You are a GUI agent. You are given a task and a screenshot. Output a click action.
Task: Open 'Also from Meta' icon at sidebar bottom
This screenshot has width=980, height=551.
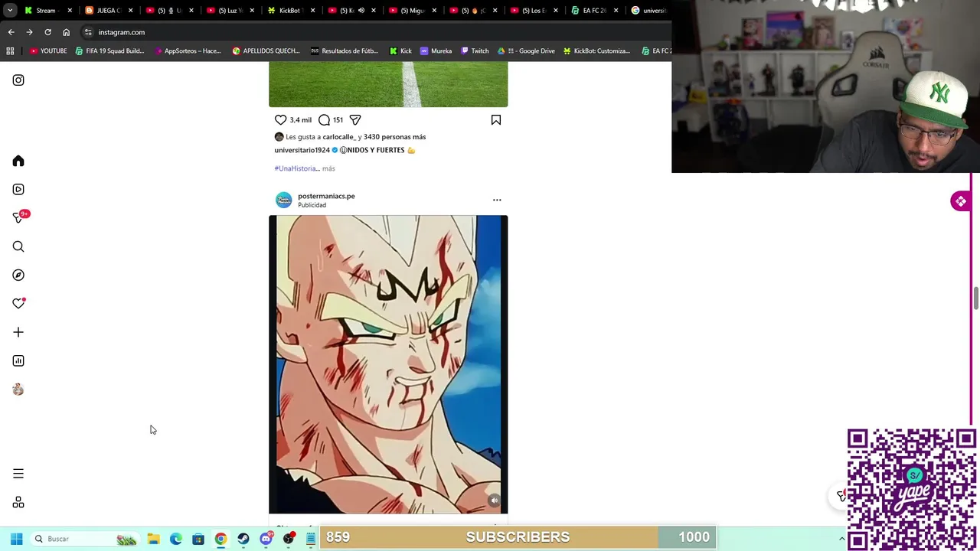pyautogui.click(x=18, y=503)
